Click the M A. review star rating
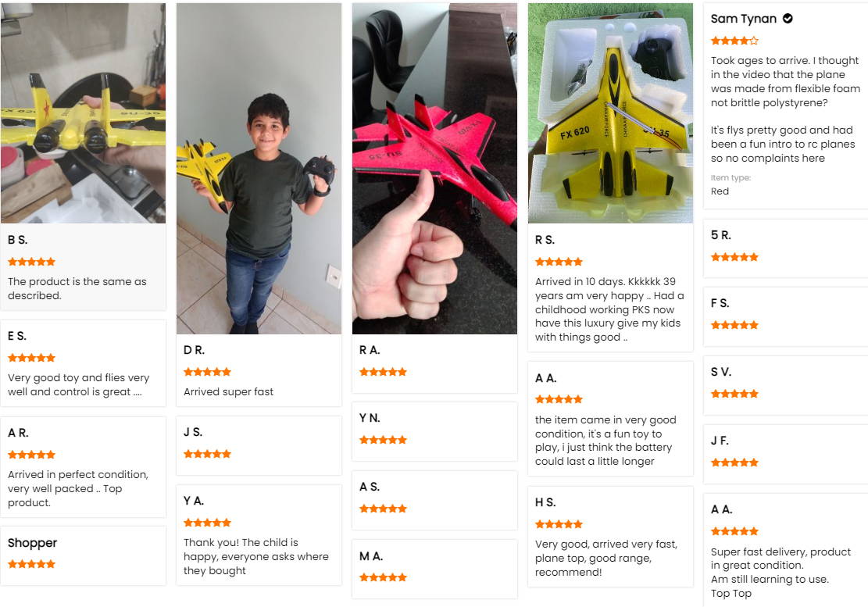Viewport: 868px width, 607px height. click(x=383, y=577)
